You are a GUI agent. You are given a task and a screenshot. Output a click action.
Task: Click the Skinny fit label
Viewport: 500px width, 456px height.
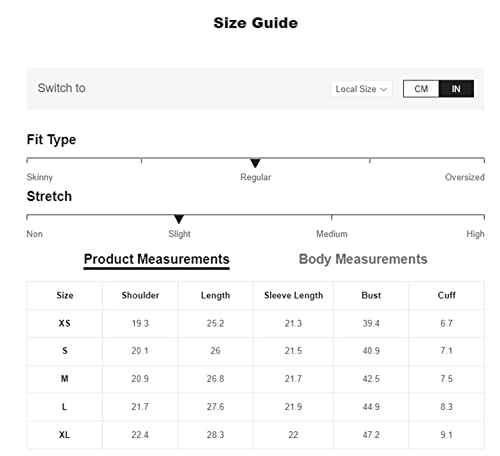(x=40, y=177)
